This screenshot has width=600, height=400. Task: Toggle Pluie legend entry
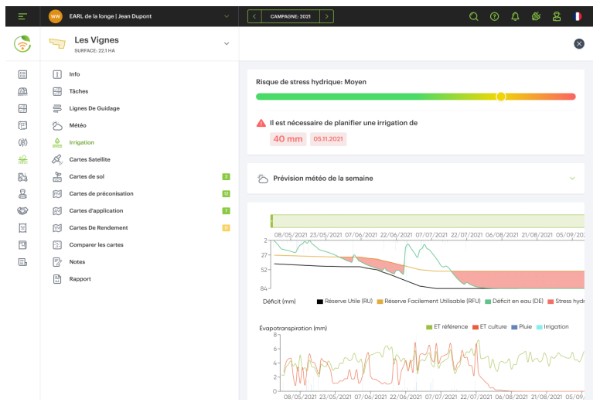click(x=522, y=327)
